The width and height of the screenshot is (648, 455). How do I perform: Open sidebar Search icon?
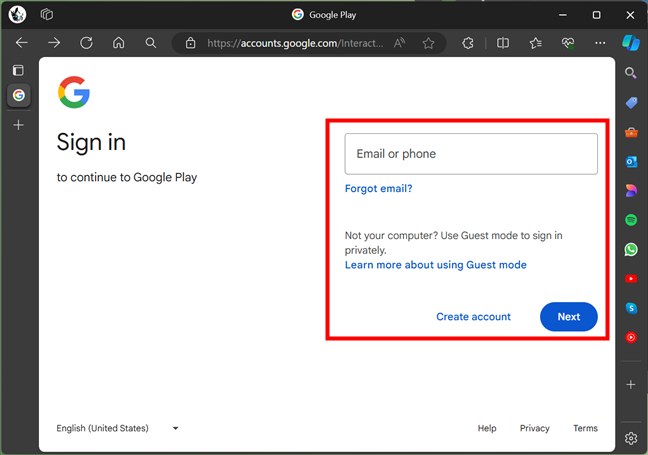pos(631,73)
